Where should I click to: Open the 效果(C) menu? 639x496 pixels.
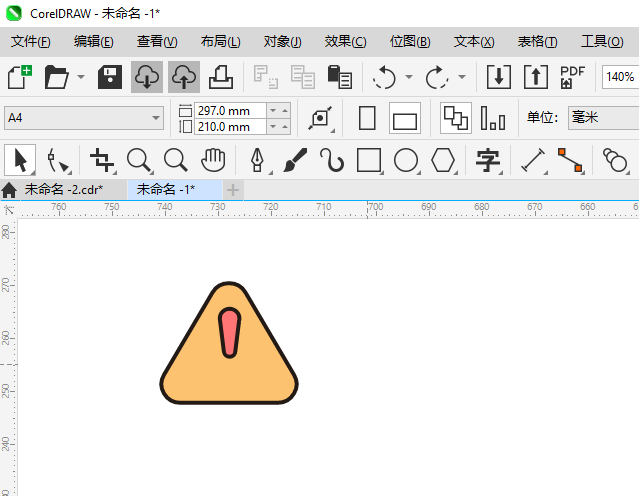(x=346, y=42)
